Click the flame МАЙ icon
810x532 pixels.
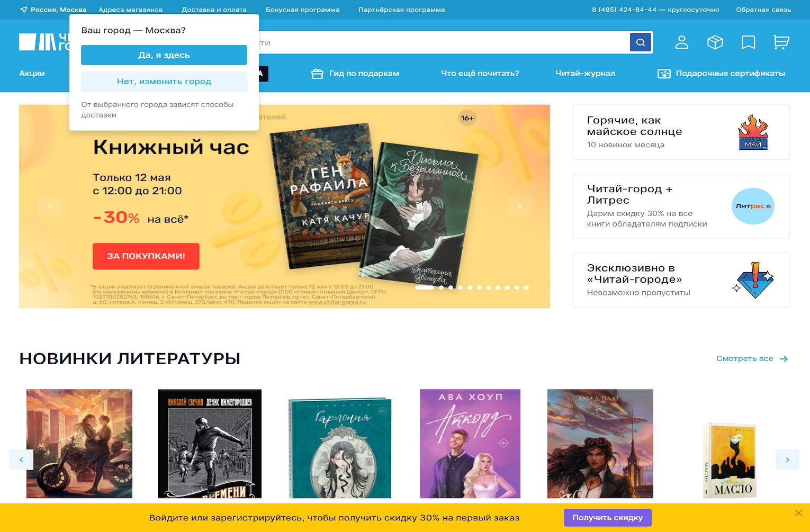[x=753, y=132]
